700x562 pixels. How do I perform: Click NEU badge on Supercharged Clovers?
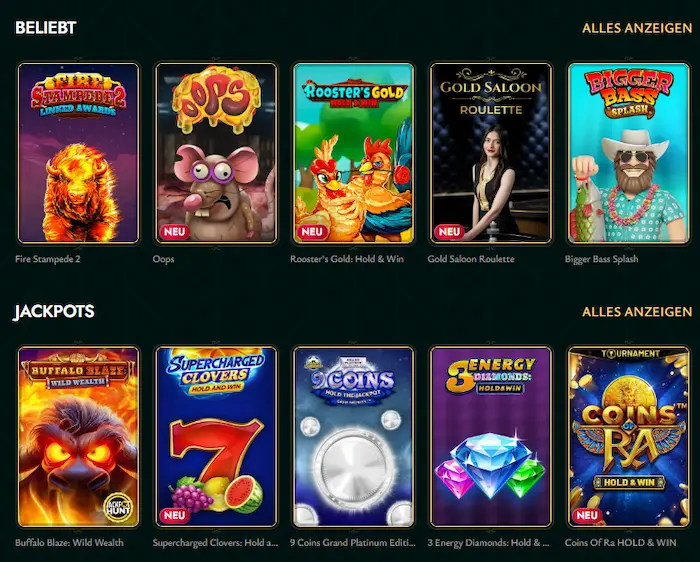point(174,515)
